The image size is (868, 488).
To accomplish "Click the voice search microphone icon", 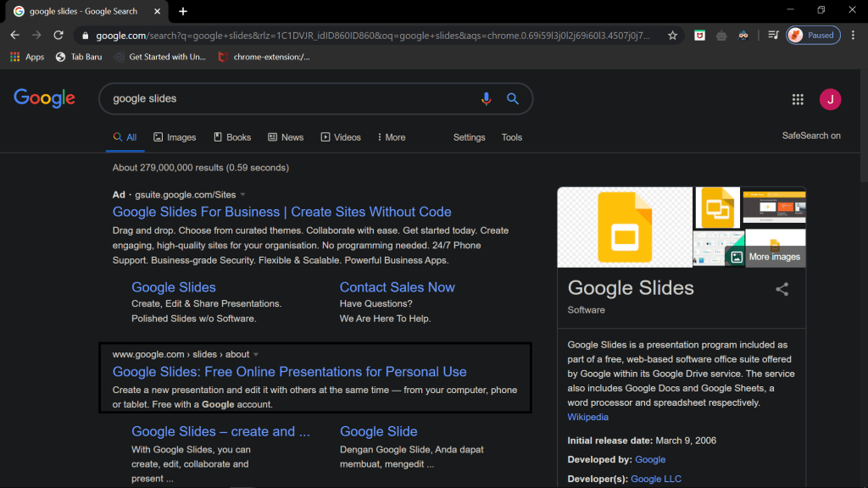I will (x=486, y=99).
